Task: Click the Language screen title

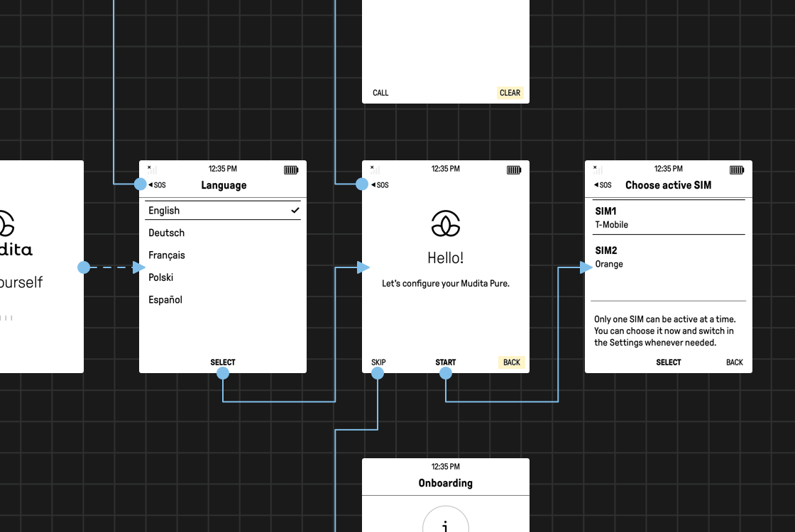Action: pyautogui.click(x=224, y=185)
